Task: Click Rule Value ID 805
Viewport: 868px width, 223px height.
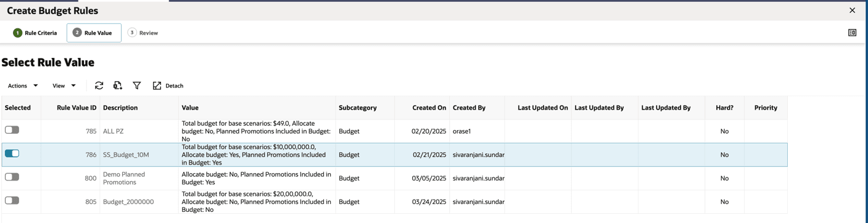Action: pos(91,201)
